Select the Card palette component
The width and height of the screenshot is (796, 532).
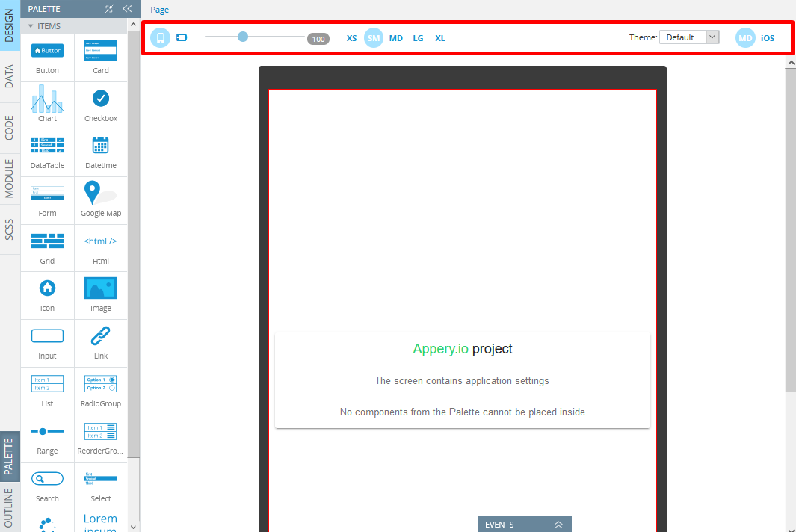[x=100, y=58]
